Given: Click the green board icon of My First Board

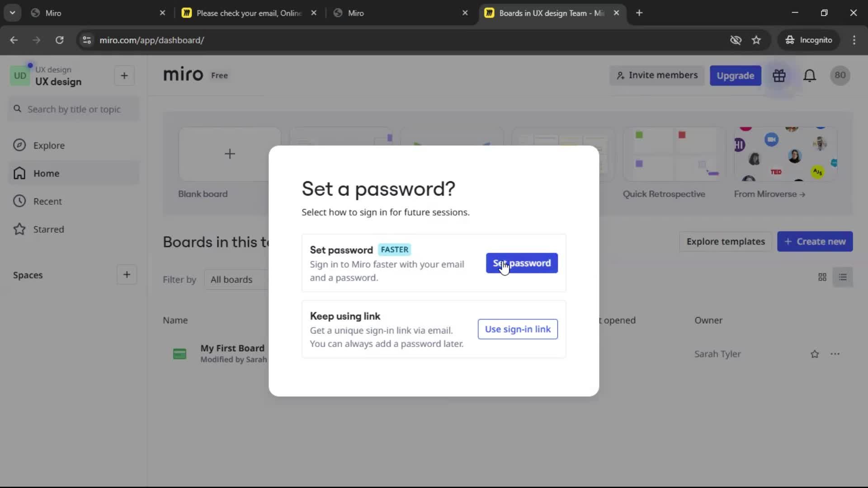Looking at the screenshot, I should click(179, 354).
